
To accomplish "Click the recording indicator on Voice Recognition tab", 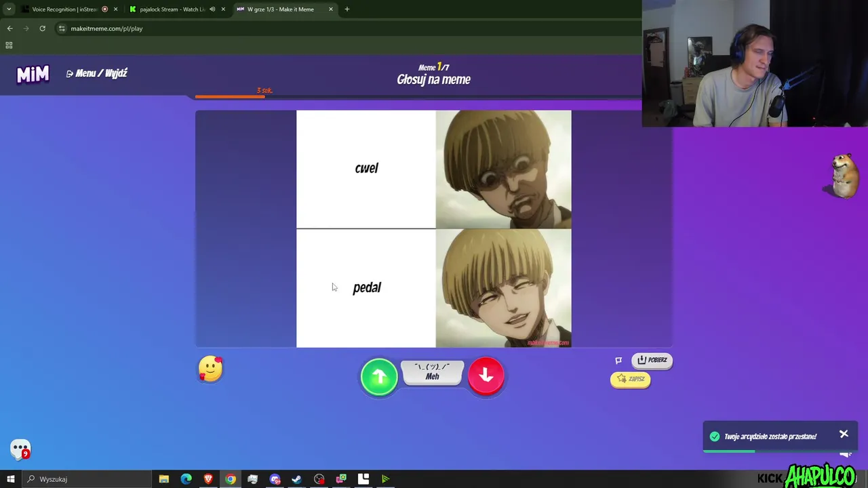I will [104, 9].
